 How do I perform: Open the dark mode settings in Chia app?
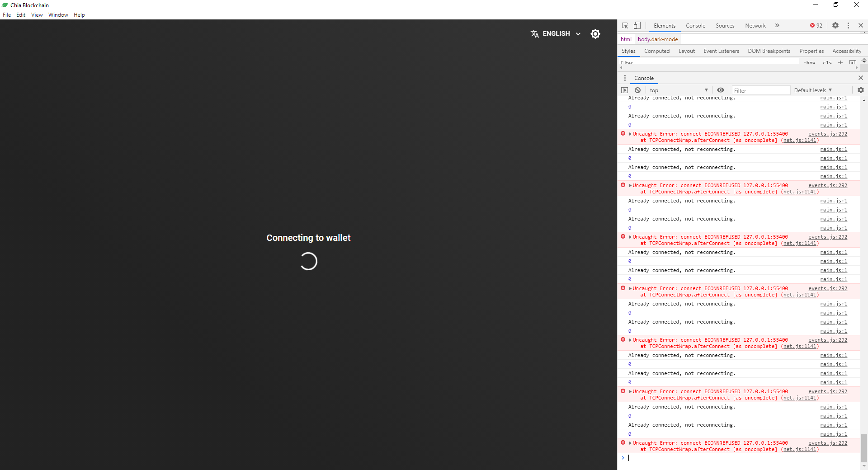click(595, 33)
